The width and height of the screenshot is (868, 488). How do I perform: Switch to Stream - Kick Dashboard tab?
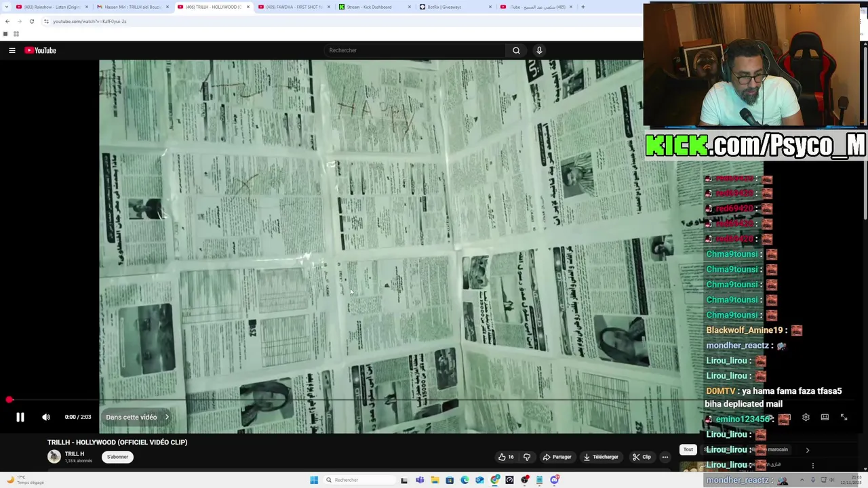coord(375,7)
